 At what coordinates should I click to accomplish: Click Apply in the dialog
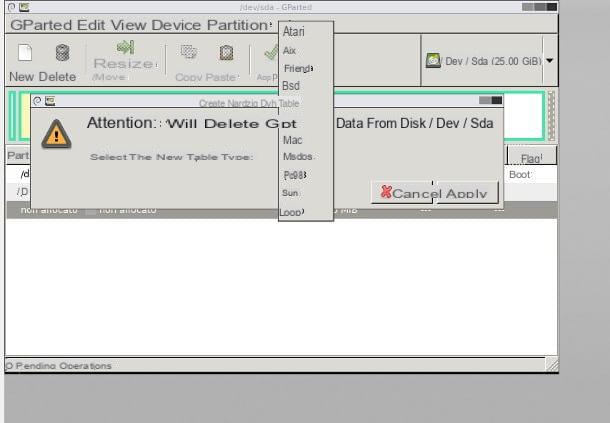point(466,192)
